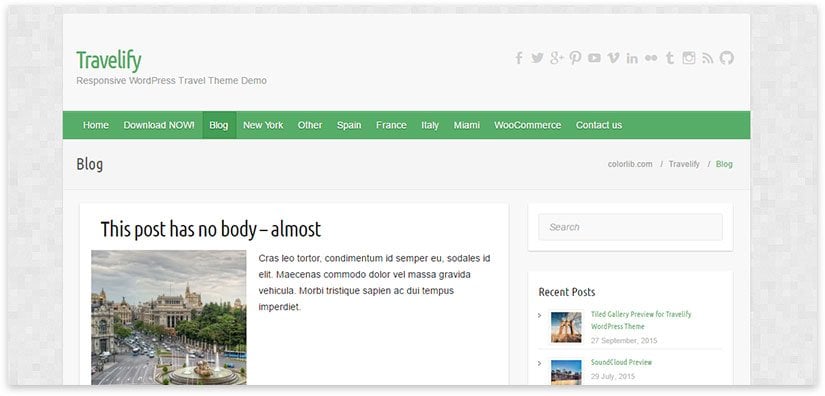Click the Tiled Gallery post thumbnail

566,327
